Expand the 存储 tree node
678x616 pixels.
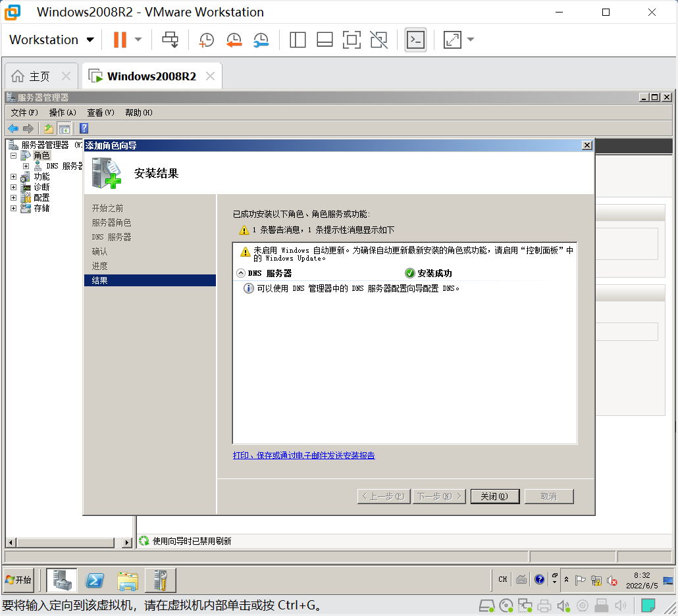click(x=13, y=209)
